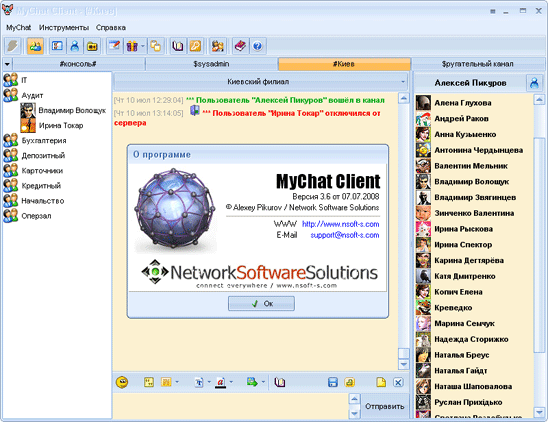Expand the Оперзал group
The height and width of the screenshot is (422, 548).
[x=27, y=216]
